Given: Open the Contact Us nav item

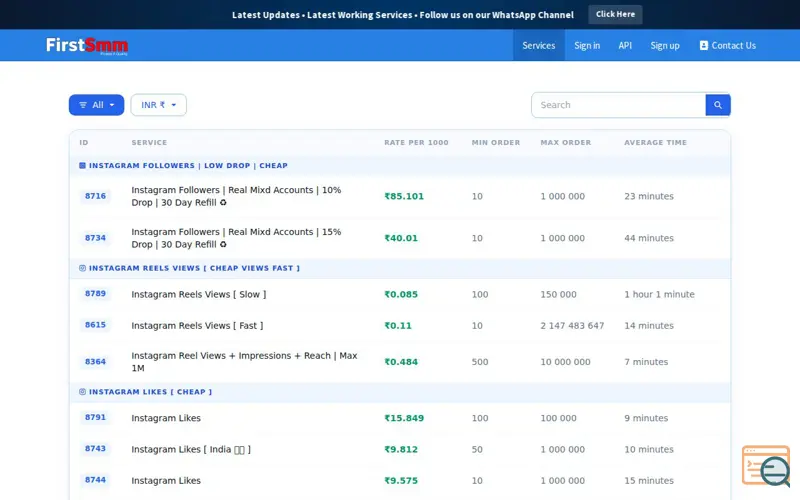Looking at the screenshot, I should (728, 45).
